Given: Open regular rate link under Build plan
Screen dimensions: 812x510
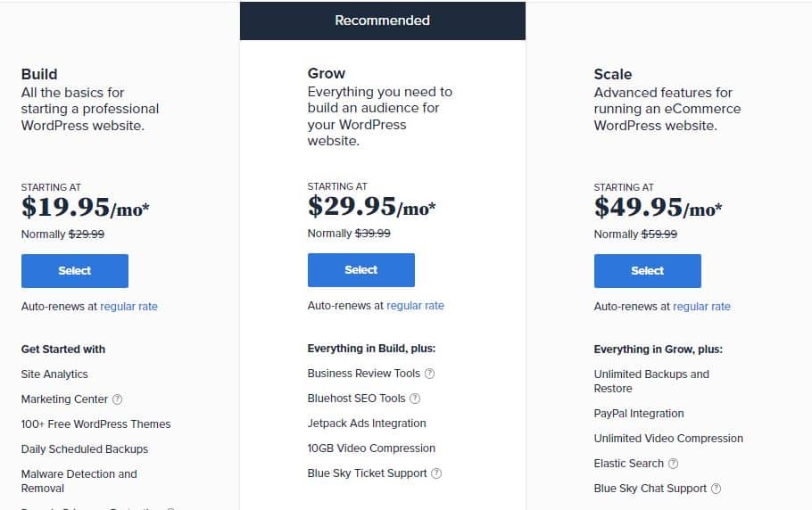Looking at the screenshot, I should 128,306.
